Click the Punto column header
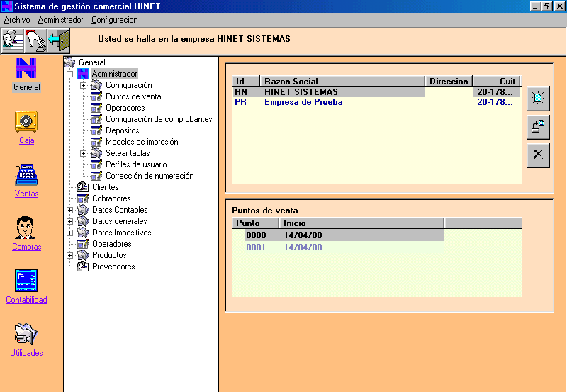The image size is (567, 392). coord(255,223)
